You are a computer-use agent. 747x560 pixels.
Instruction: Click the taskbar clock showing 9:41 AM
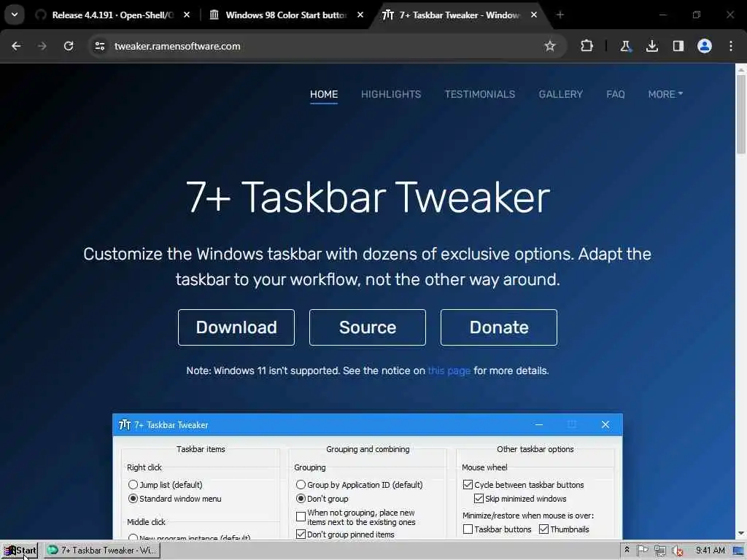coord(710,551)
